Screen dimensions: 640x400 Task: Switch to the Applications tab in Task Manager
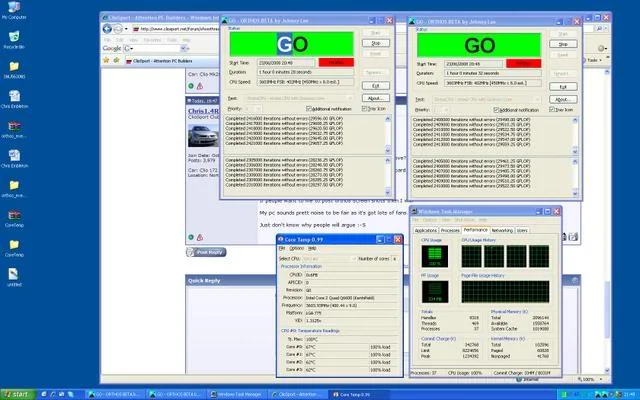tap(426, 231)
